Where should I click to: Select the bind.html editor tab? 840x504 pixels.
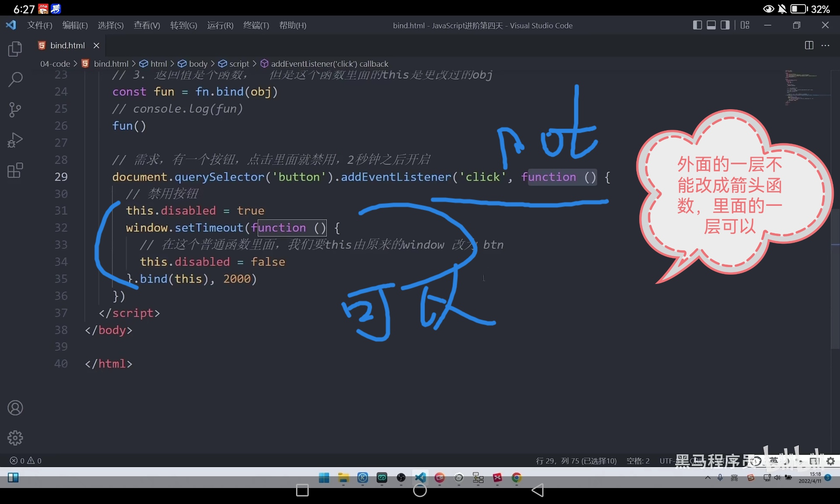pos(67,45)
